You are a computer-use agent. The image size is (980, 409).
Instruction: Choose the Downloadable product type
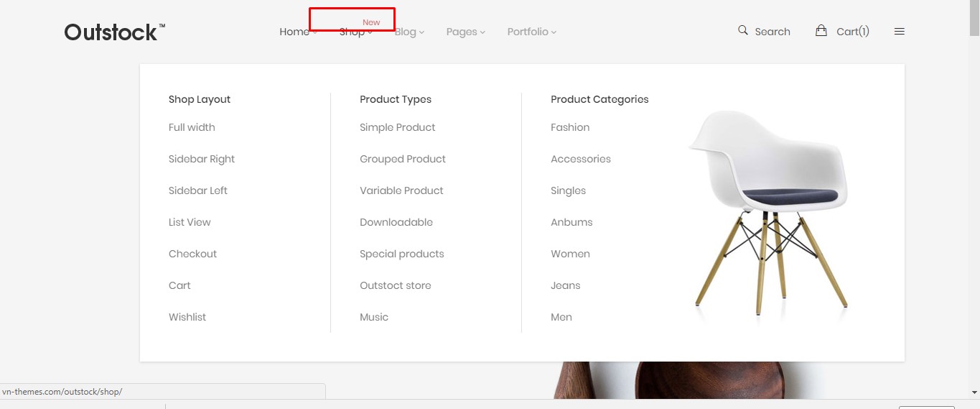396,222
